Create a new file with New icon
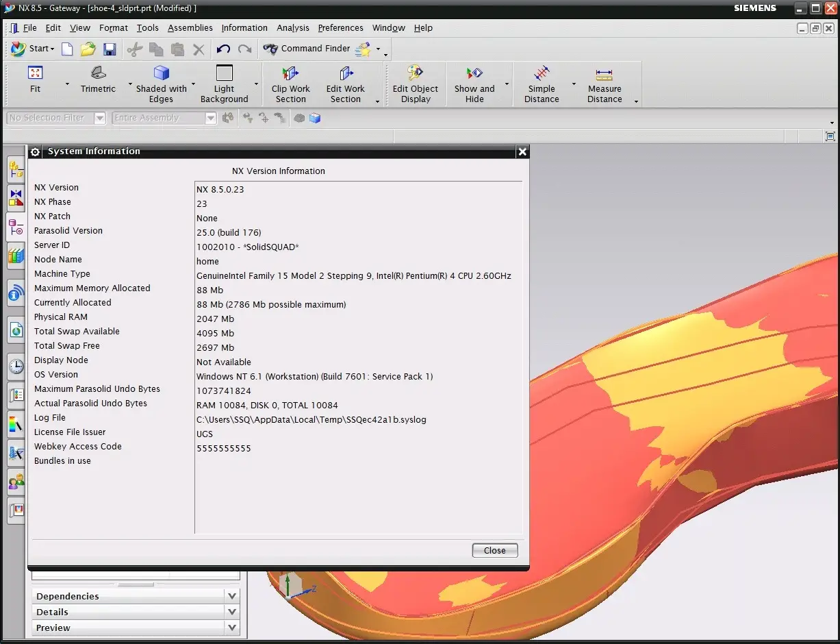 (x=67, y=49)
